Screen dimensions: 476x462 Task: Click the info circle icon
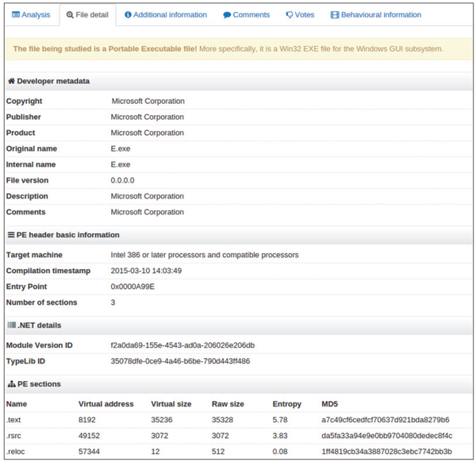click(128, 14)
